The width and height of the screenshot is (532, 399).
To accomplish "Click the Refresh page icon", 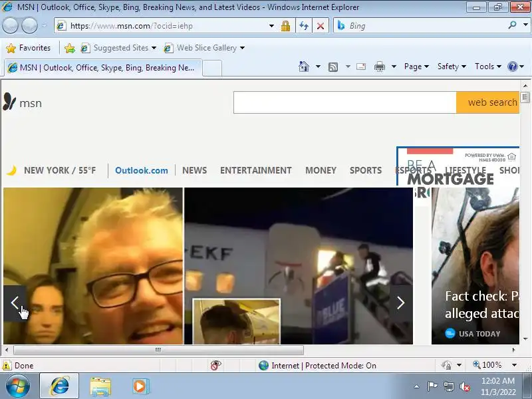I will tap(304, 26).
